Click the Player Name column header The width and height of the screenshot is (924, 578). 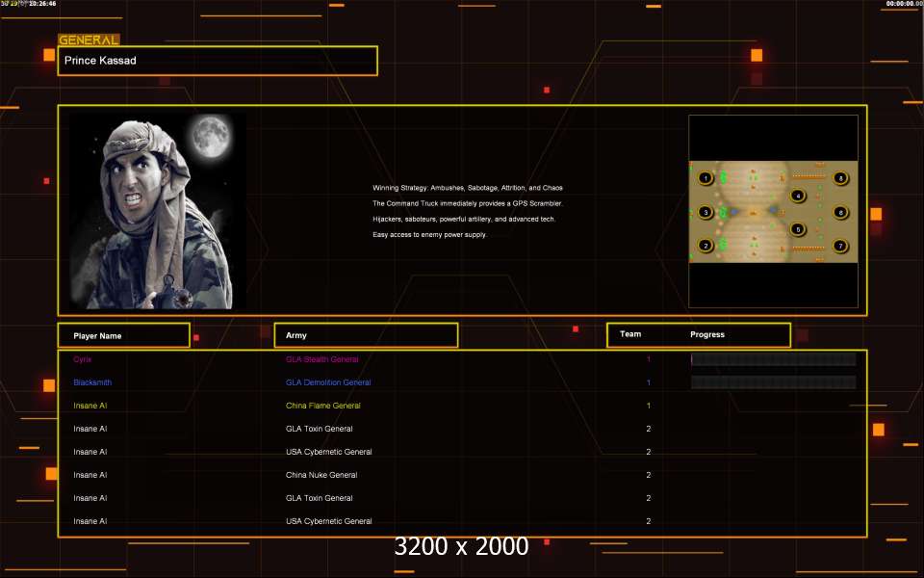97,335
